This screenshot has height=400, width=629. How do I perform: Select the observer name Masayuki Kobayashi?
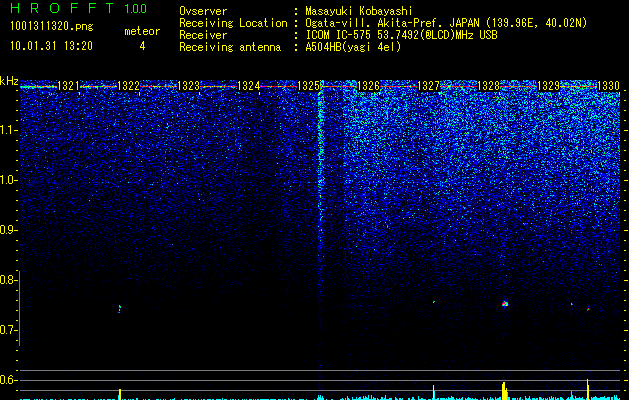click(359, 11)
